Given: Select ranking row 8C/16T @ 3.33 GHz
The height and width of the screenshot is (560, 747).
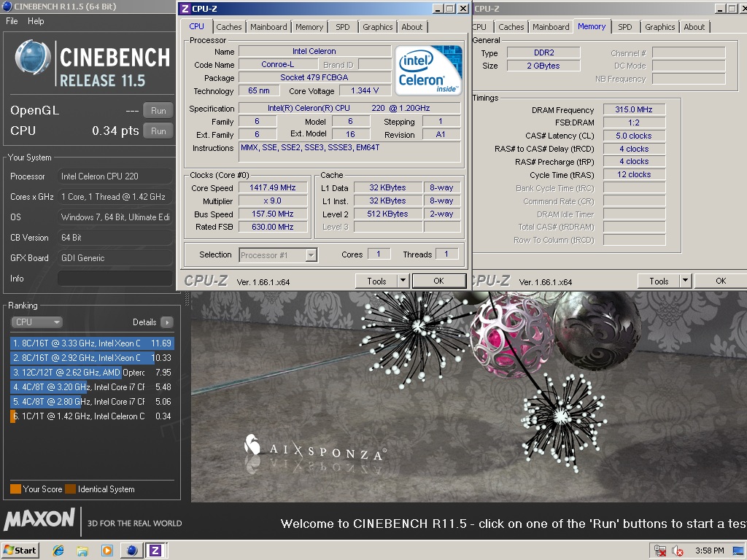Looking at the screenshot, I should coord(92,343).
